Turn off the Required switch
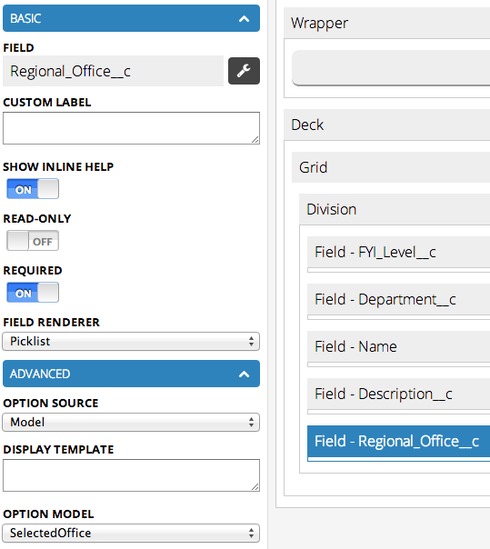This screenshot has width=490, height=549. 33,292
